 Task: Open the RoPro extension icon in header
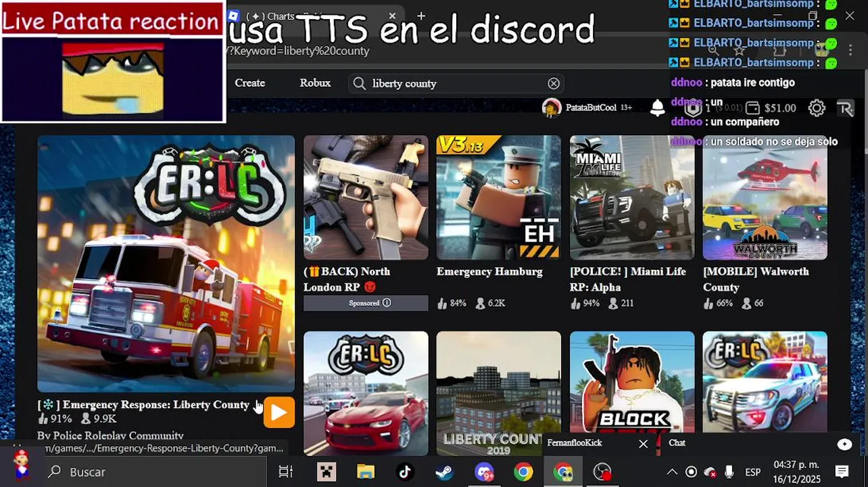[x=846, y=108]
